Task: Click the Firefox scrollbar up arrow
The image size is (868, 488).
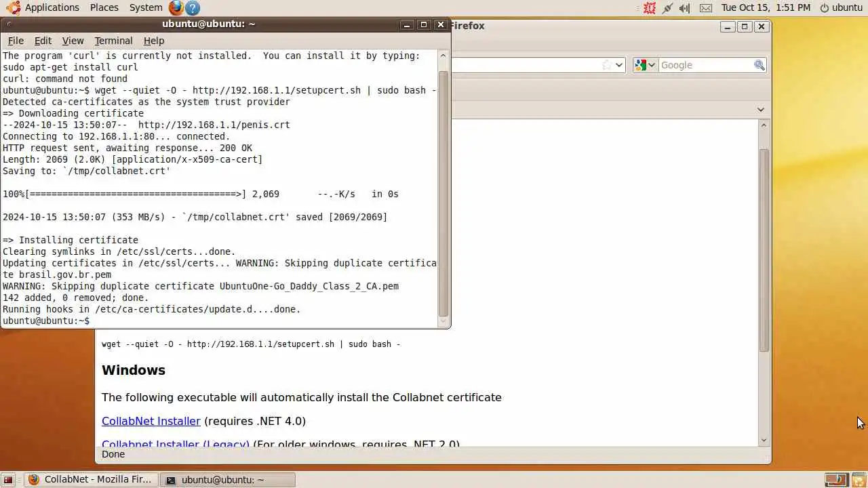Action: tap(764, 125)
